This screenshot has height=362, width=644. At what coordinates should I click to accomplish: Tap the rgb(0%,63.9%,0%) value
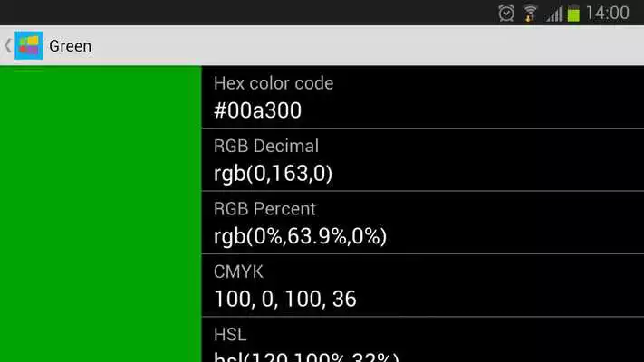300,236
